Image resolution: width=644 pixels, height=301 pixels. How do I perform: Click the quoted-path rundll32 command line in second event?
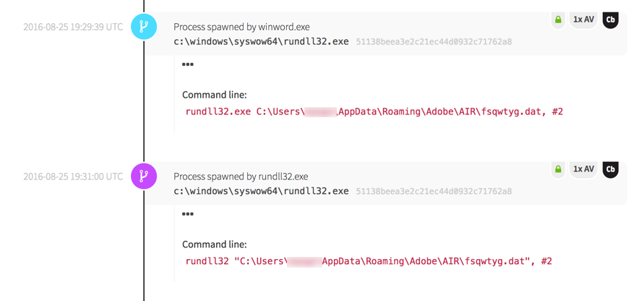[369, 261]
